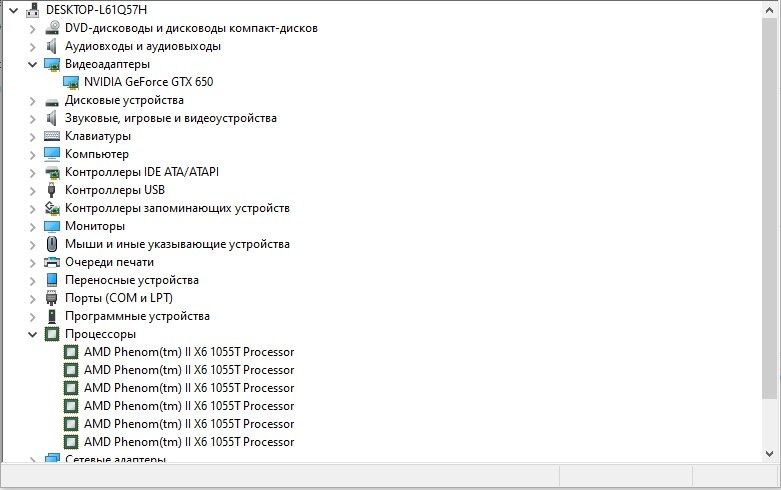Click the Процессоры category chip icon

point(52,334)
